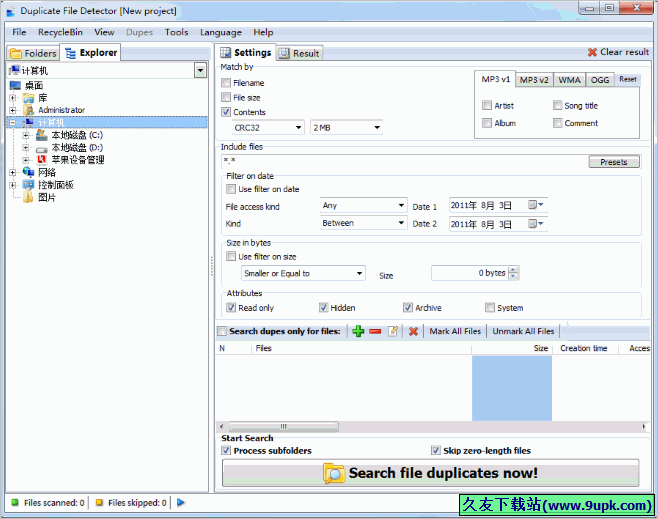
Task: Click the control panel icon in tree
Action: [29, 185]
